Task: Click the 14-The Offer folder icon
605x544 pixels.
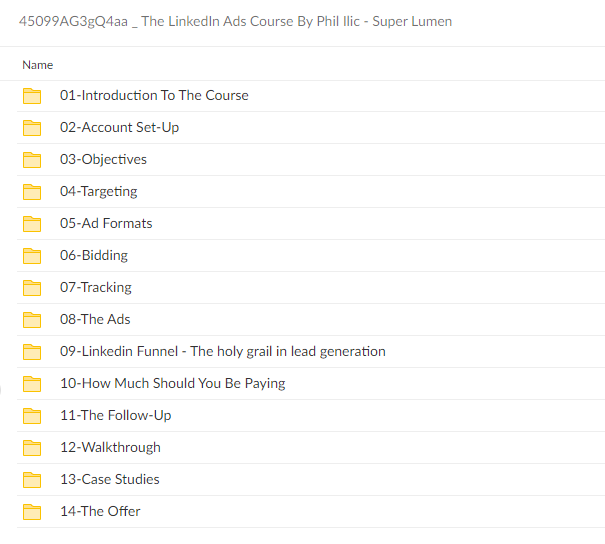Action: click(x=32, y=512)
